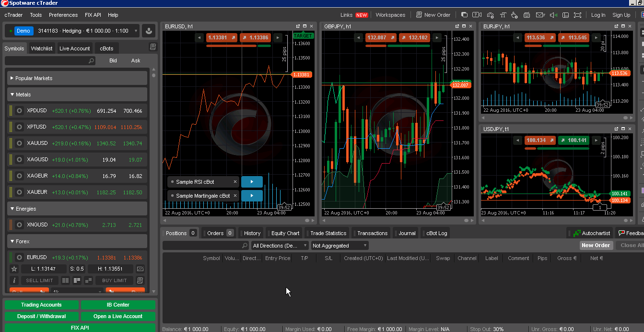Open the Journal tab
Screen dimensions: 644x332
coord(407,233)
